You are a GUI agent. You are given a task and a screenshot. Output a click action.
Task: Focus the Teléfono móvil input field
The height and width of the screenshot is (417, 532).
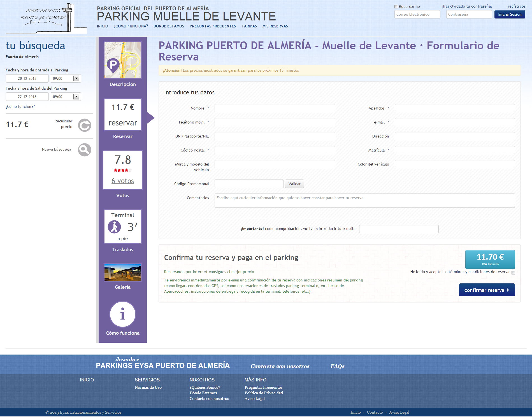pos(275,122)
